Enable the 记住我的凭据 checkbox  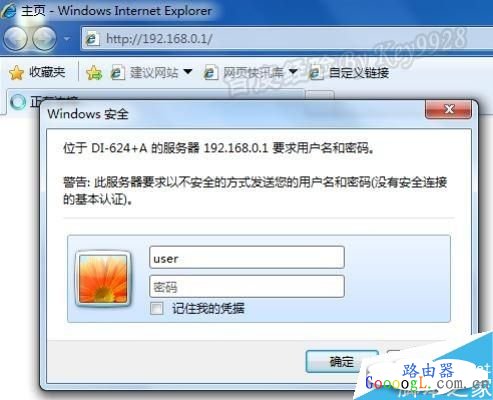[156, 308]
